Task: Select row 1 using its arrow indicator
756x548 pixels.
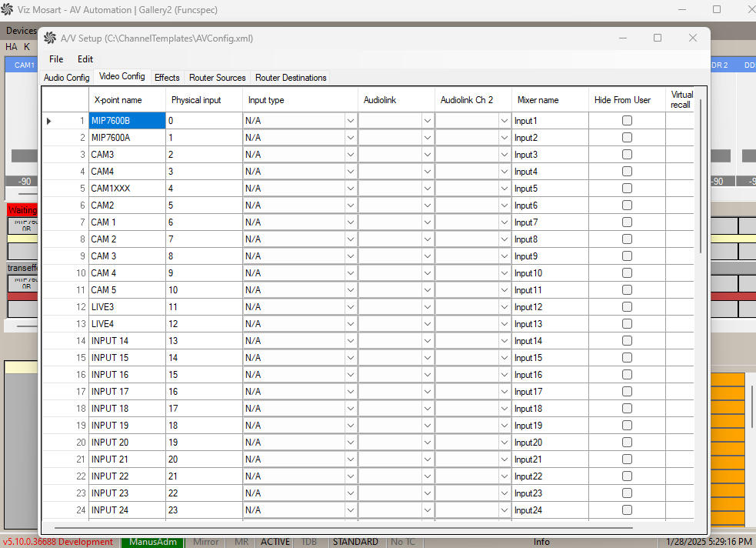Action: tap(49, 121)
